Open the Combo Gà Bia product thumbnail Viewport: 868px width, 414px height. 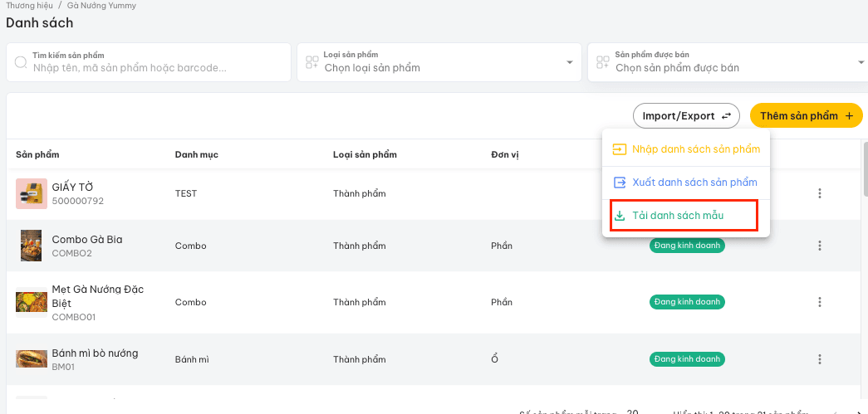coord(31,246)
